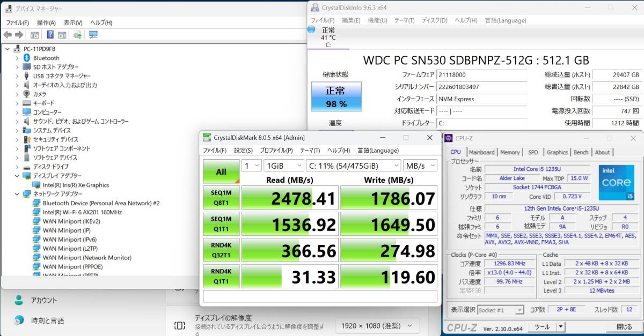Viewport: 644px width, 336px height.
Task: Select the Intel Wi-Fi 6 AX201 adapter icon
Action: [x=36, y=212]
